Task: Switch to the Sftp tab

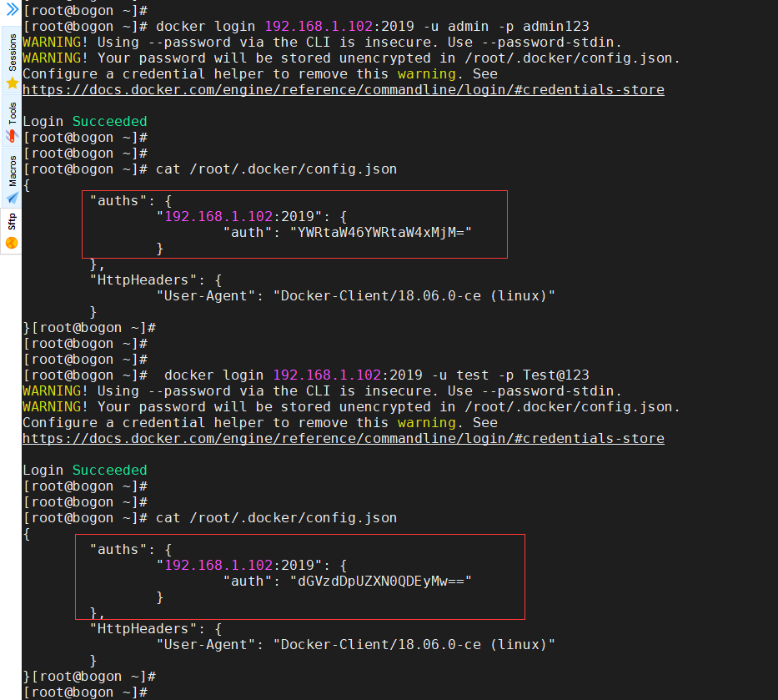Action: [10, 221]
